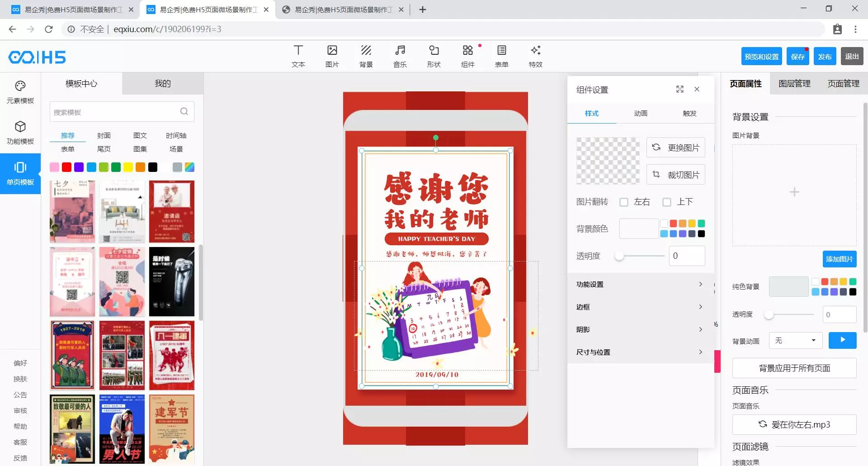
Task: Click the template search magnifier icon
Action: point(184,111)
